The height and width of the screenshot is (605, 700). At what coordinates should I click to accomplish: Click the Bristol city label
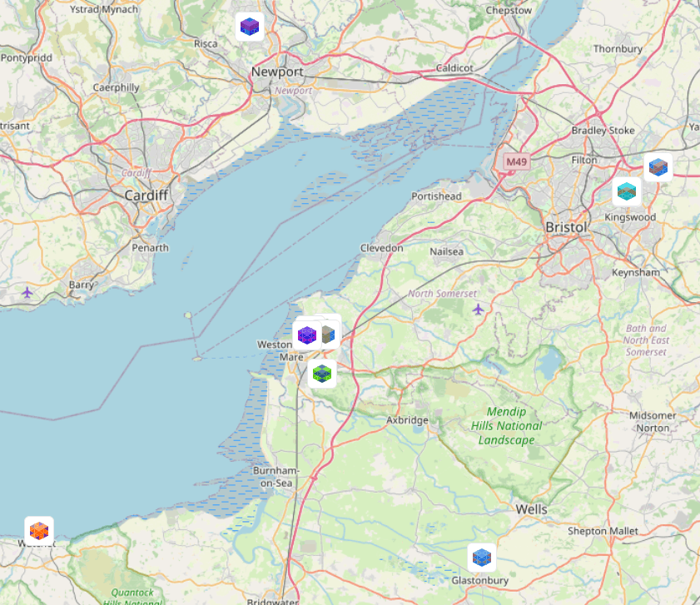click(566, 227)
